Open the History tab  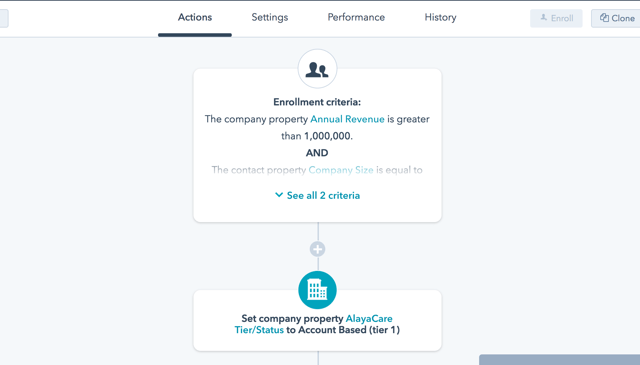tap(440, 17)
